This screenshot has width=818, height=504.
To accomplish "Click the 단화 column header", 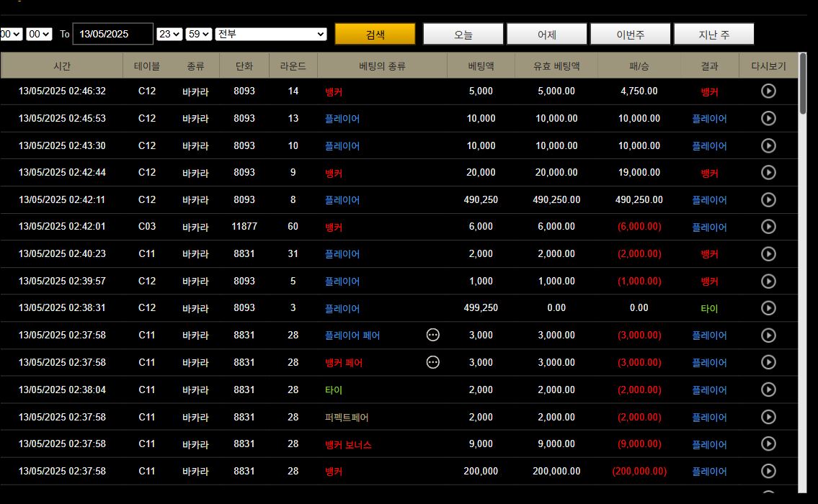I will point(244,66).
